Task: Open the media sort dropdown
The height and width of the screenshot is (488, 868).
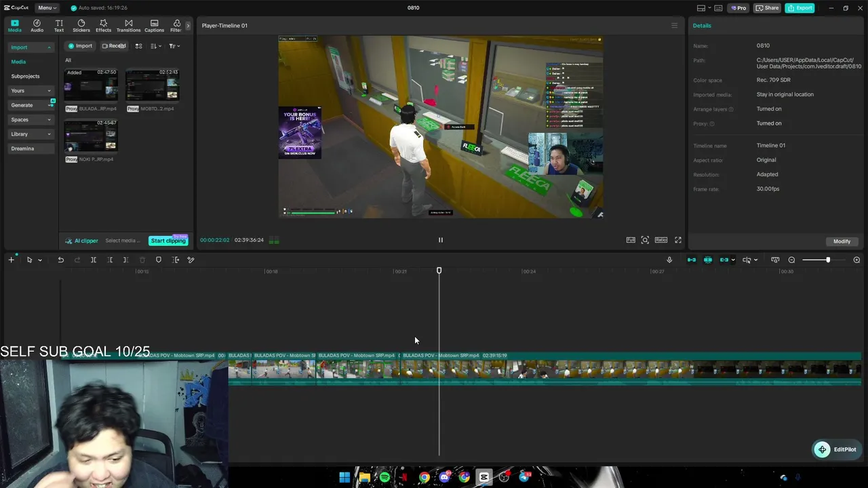Action: 156,46
